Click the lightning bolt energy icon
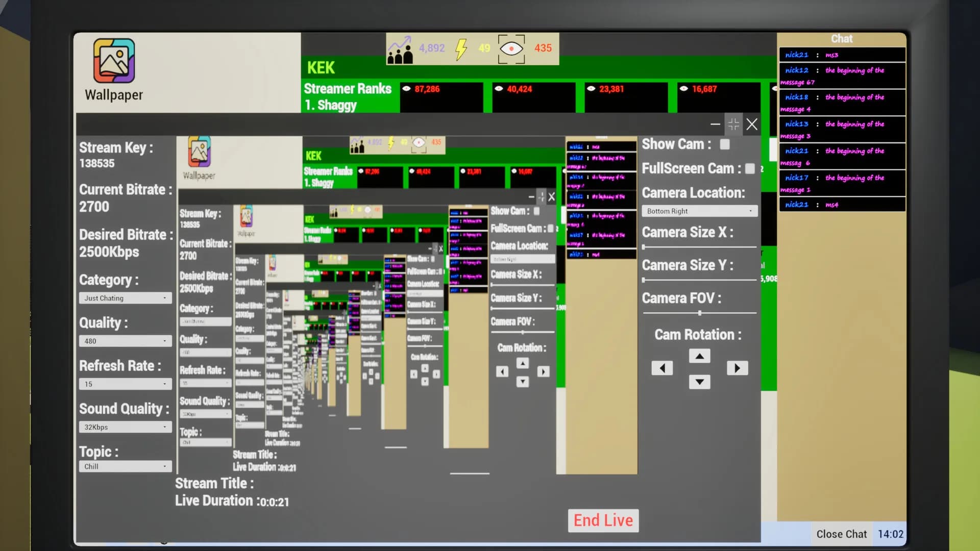 click(461, 49)
